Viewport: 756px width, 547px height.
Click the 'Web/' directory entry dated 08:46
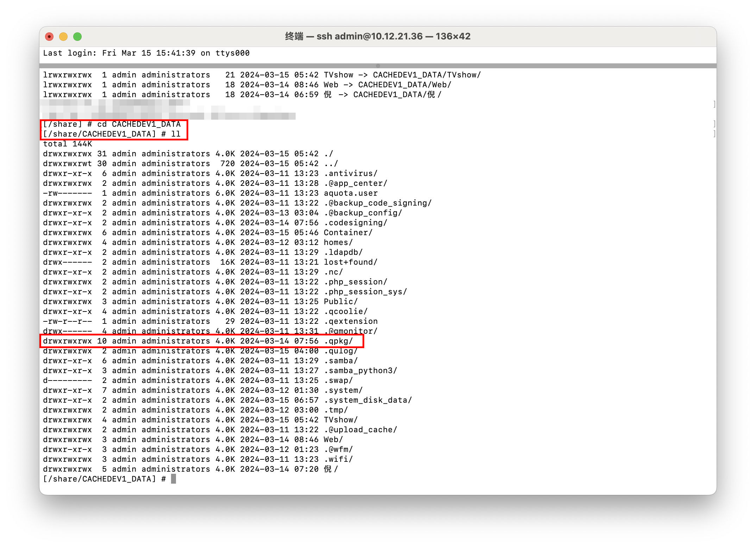point(333,440)
